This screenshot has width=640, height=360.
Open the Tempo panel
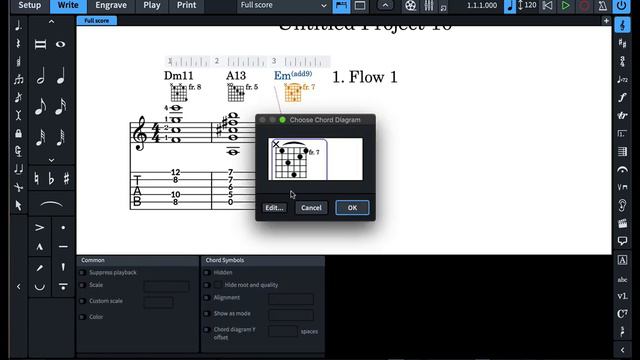[x=622, y=79]
